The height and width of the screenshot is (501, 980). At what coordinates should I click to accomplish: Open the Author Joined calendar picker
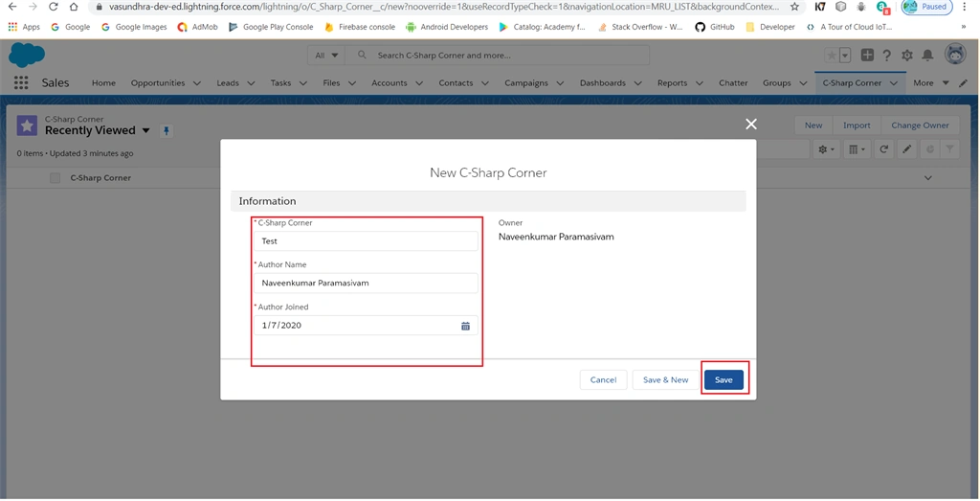[x=466, y=326]
